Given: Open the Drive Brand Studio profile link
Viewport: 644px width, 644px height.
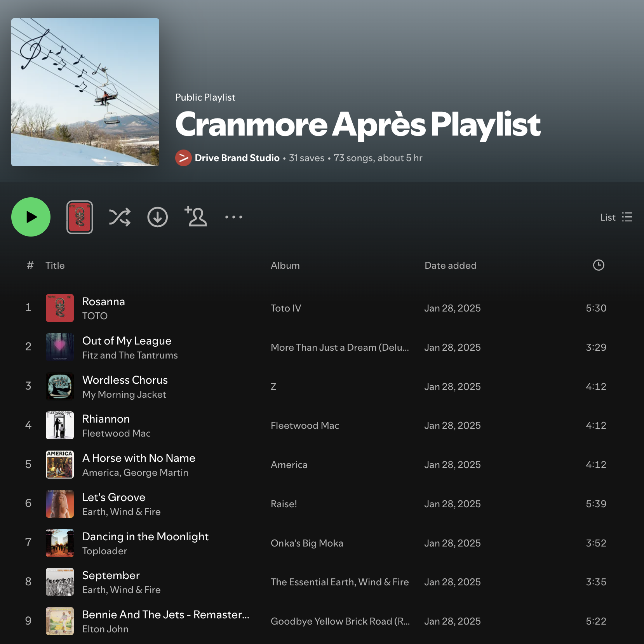Looking at the screenshot, I should (237, 158).
